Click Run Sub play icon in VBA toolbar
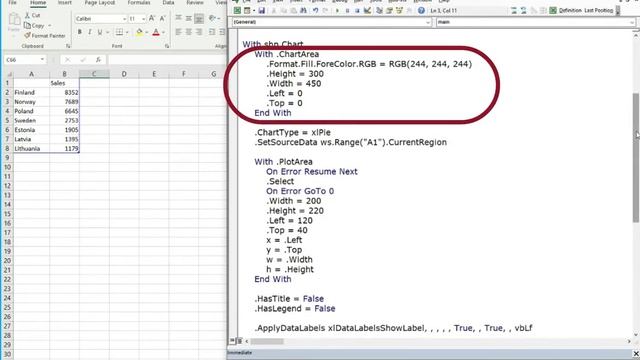Viewport: 640px width, 360px height. (x=337, y=10)
